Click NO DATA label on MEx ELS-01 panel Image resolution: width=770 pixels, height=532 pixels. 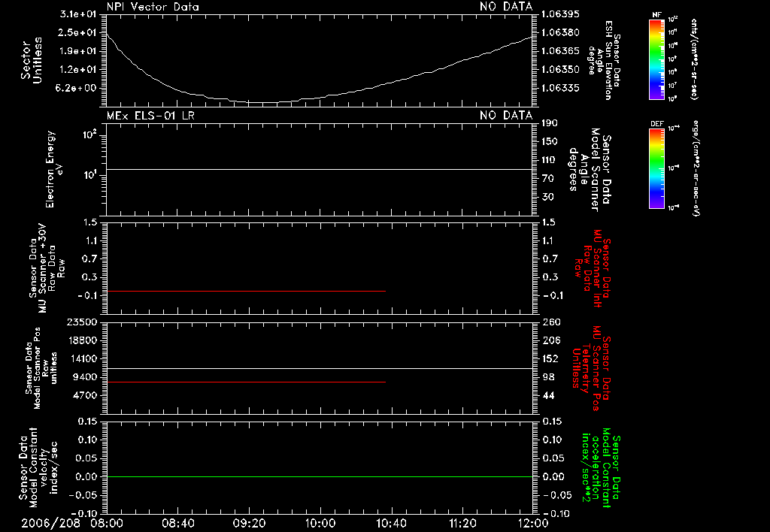[x=506, y=116]
